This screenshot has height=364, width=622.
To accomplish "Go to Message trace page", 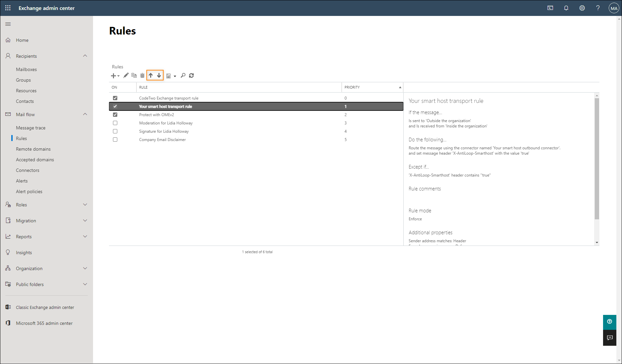I will [x=31, y=127].
